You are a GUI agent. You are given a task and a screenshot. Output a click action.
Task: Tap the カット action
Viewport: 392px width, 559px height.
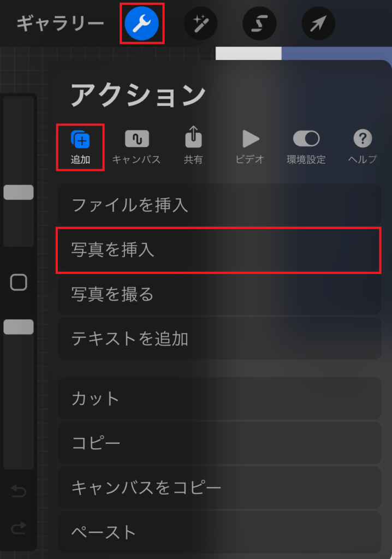(219, 398)
